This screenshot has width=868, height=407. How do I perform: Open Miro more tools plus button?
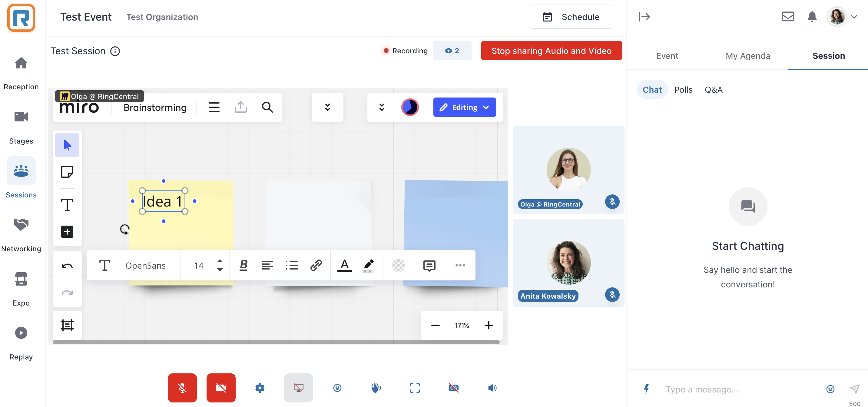point(67,231)
